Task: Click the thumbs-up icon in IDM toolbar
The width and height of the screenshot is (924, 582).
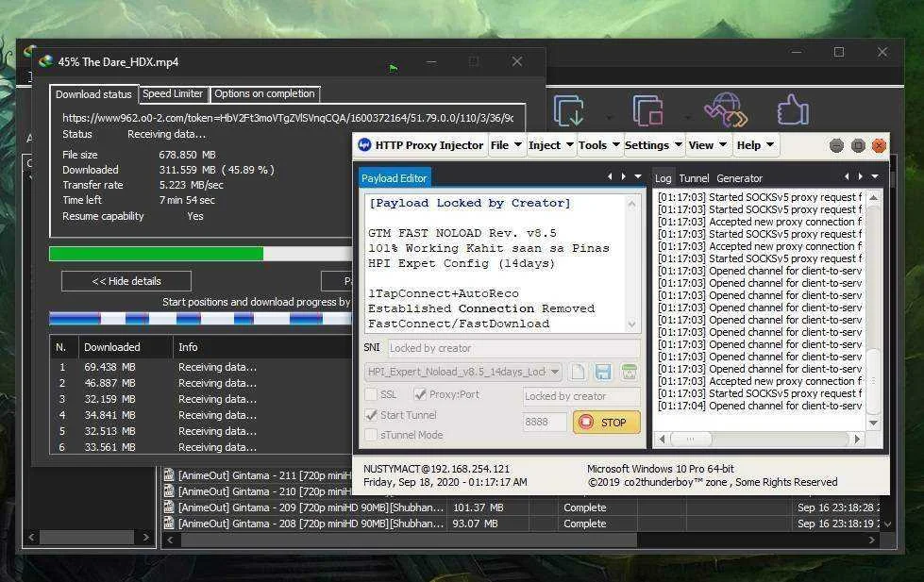Action: click(793, 109)
